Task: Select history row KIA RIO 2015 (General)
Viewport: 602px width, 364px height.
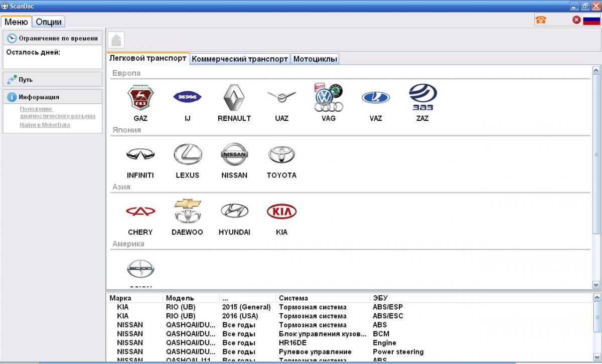Action: [350, 307]
